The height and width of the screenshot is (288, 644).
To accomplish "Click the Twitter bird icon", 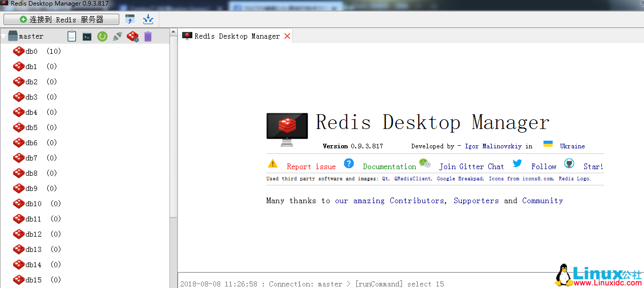I will coord(517,163).
